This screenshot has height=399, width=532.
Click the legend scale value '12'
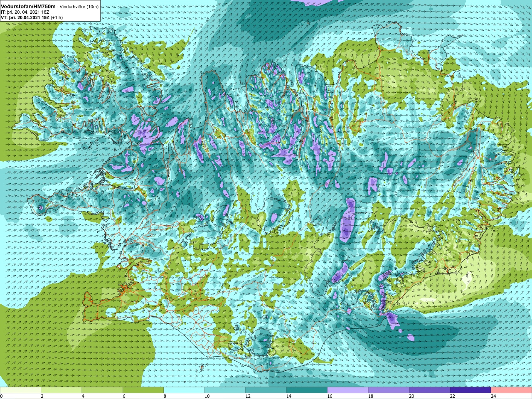[x=248, y=396]
